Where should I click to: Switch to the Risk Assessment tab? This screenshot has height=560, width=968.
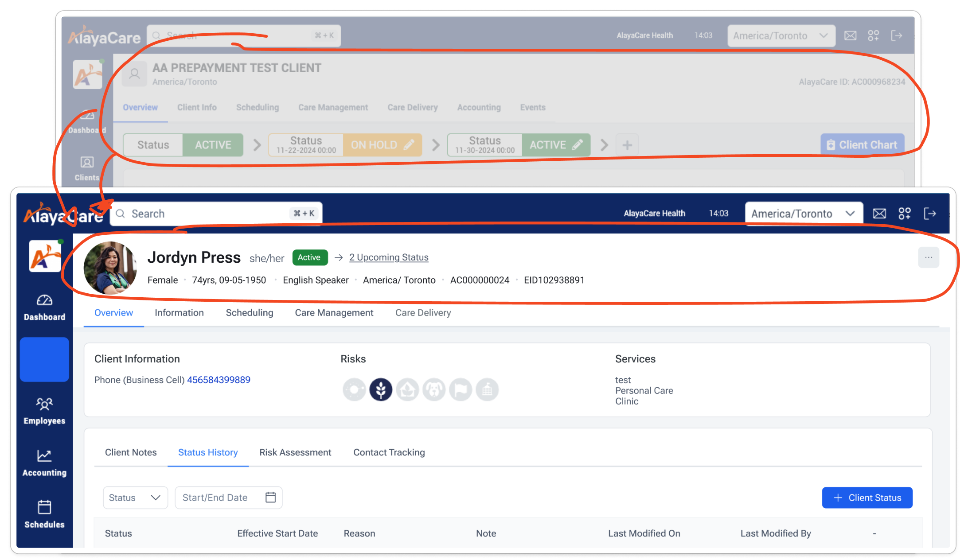coord(295,452)
